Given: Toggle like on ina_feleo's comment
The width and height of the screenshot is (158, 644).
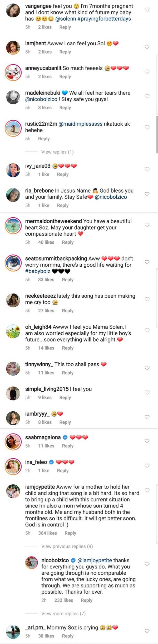Looking at the screenshot, I should tap(147, 466).
